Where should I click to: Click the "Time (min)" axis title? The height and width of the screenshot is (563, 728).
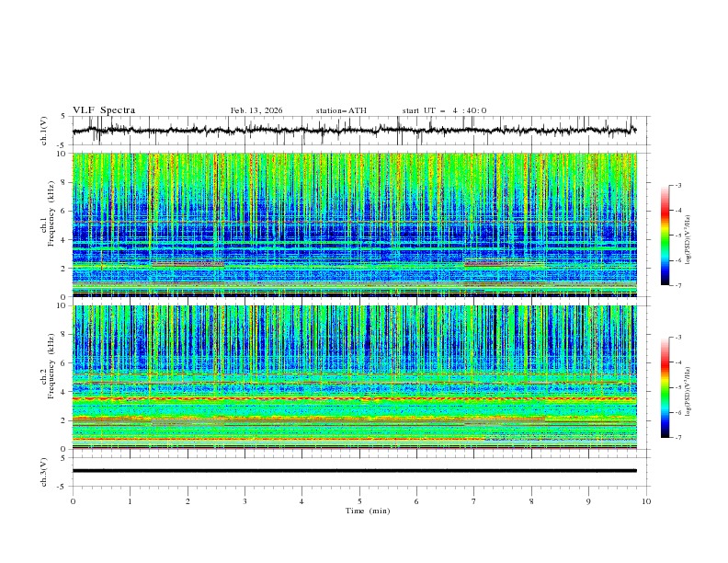pos(368,511)
